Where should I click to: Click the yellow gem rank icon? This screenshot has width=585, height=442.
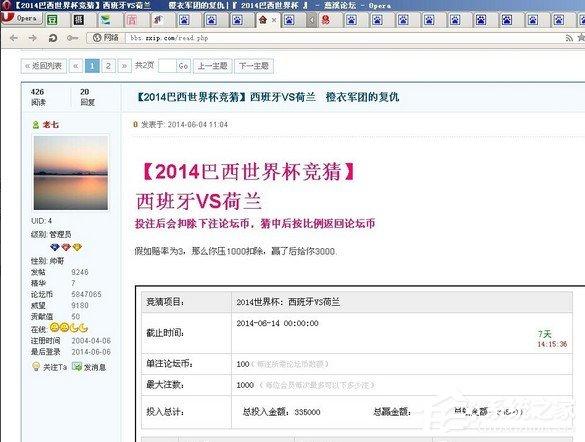click(77, 247)
